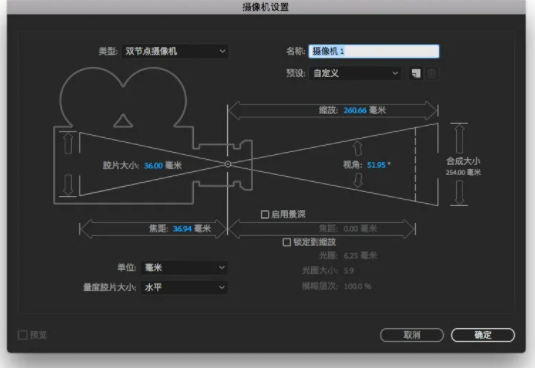Screen dimensions: 535x368
Task: Click the 摄像机设置 dialog title
Action: (265, 7)
